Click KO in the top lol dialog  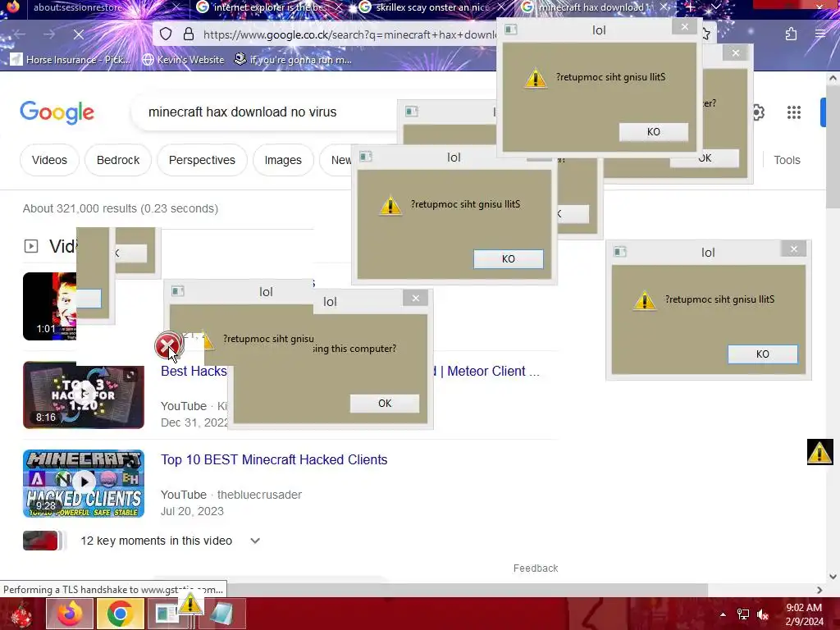654,132
